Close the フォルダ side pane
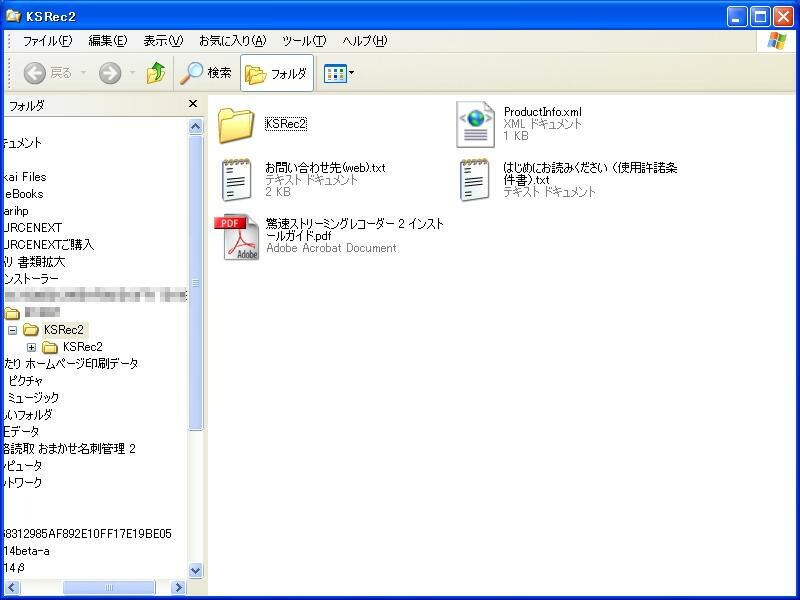Screen dimensions: 800x600 click(x=193, y=104)
